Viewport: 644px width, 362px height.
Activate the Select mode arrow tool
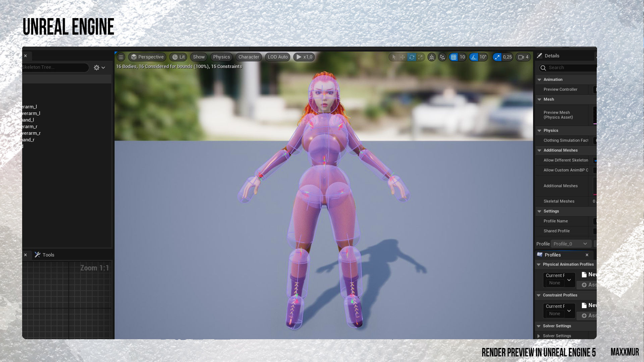394,57
